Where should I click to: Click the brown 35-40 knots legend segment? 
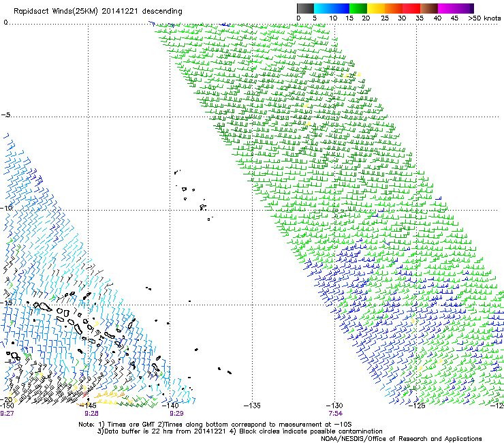tap(429, 8)
